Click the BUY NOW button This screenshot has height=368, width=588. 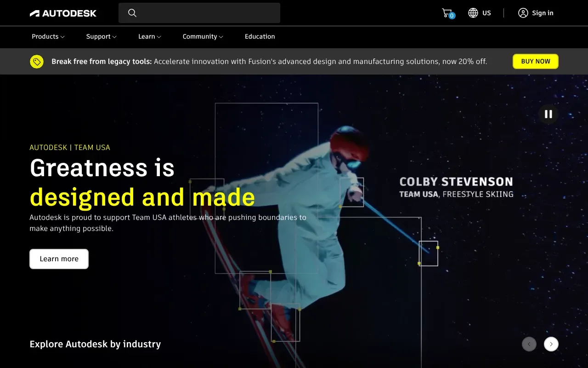(535, 62)
